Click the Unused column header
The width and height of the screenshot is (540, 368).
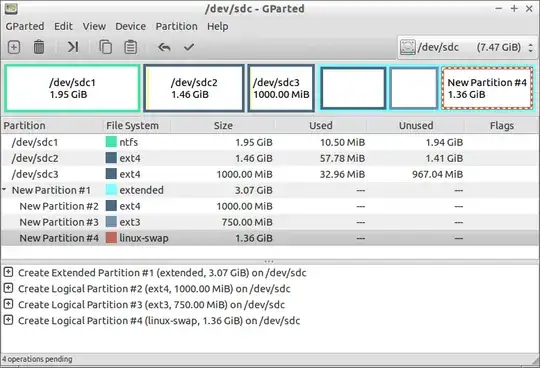coord(416,126)
